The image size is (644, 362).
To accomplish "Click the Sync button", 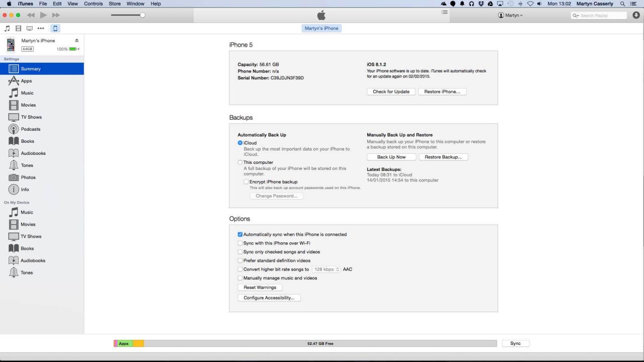I will [516, 343].
